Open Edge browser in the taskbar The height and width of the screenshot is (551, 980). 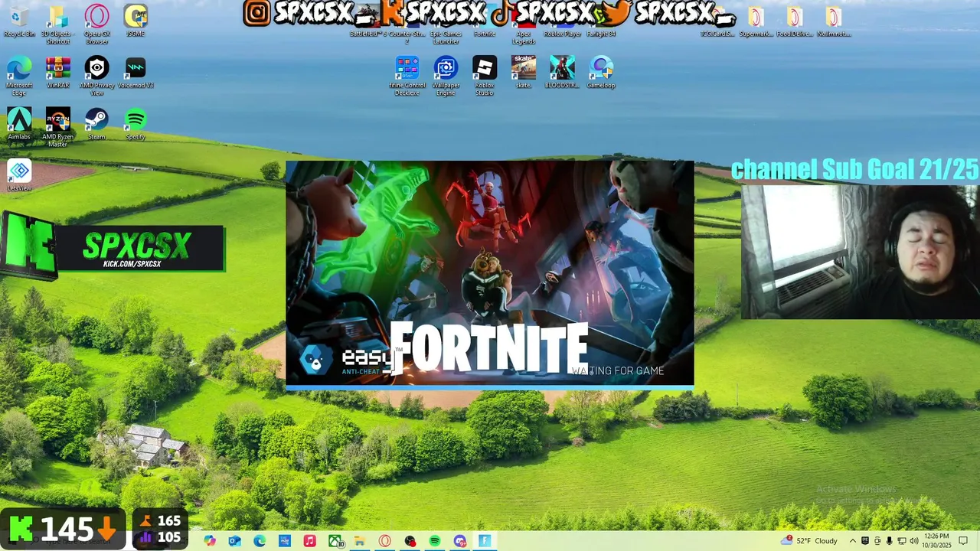pyautogui.click(x=260, y=541)
